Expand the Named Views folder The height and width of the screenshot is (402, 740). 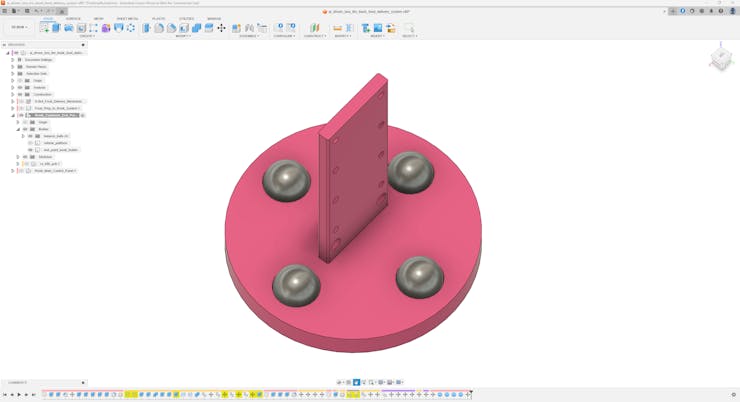(x=13, y=67)
